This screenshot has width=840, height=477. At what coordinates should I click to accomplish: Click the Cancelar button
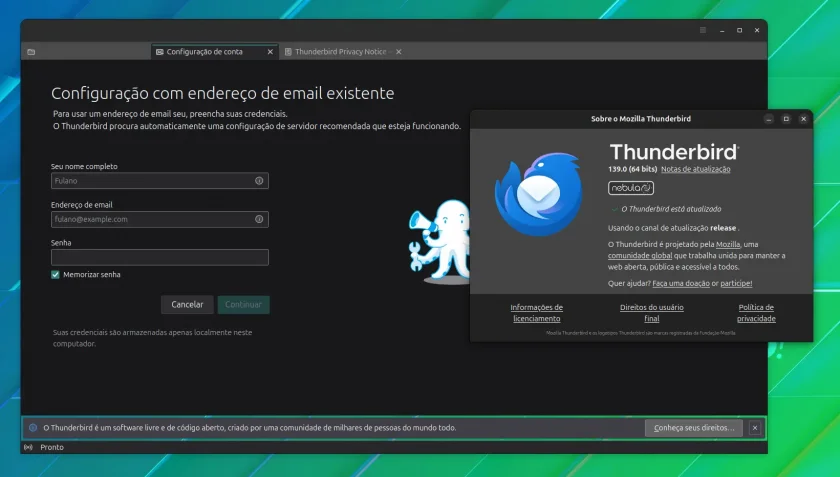point(187,304)
